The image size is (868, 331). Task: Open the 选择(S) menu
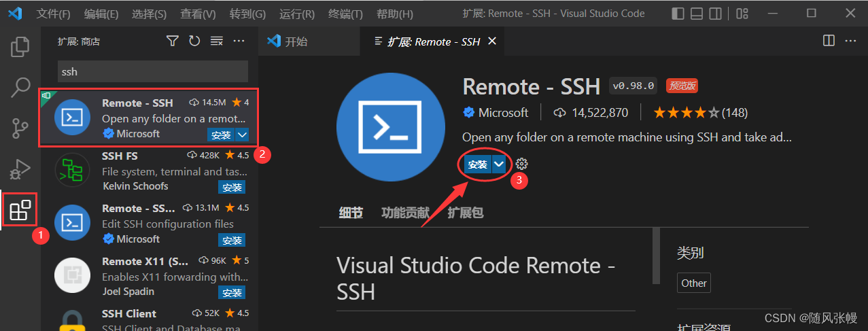149,14
